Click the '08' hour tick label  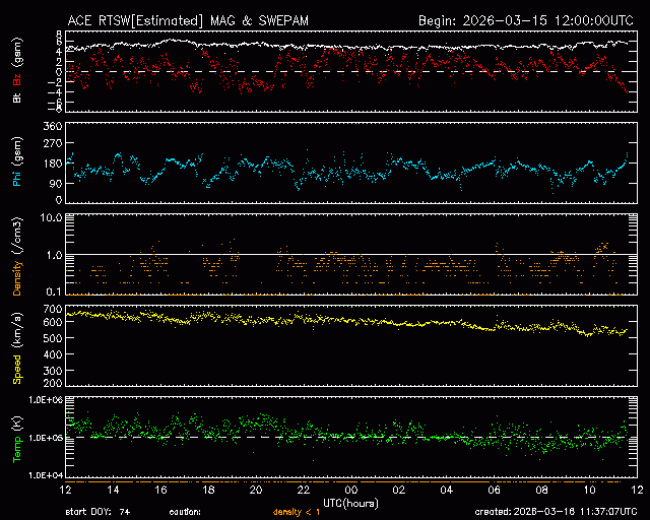click(542, 490)
